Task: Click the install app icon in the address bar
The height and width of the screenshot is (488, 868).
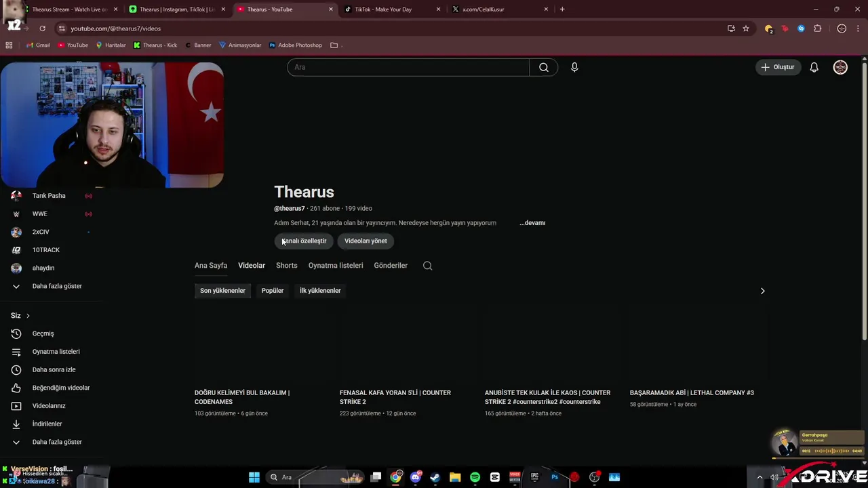Action: click(x=731, y=28)
